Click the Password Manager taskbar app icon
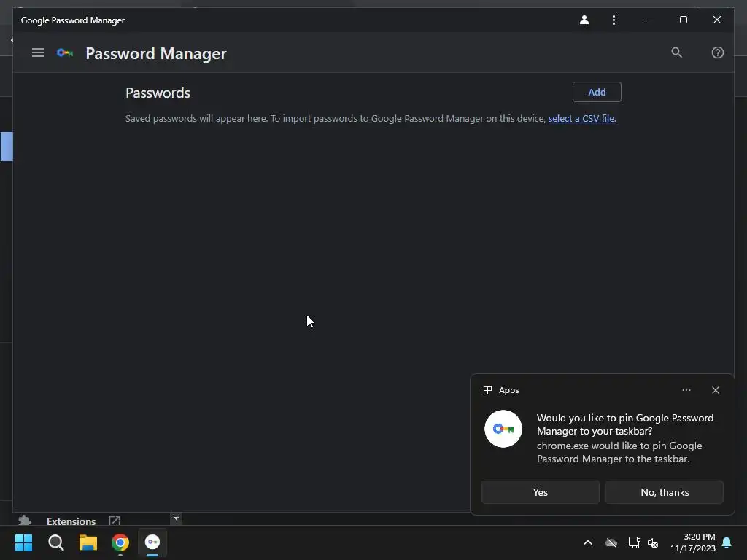 pyautogui.click(x=152, y=542)
